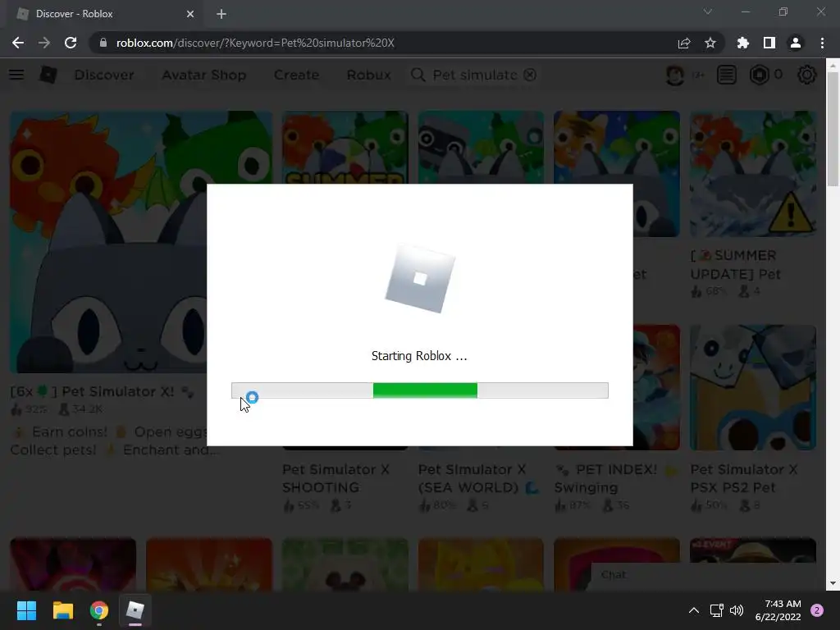Click the Roblox logo home icon
840x630 pixels.
pos(48,75)
